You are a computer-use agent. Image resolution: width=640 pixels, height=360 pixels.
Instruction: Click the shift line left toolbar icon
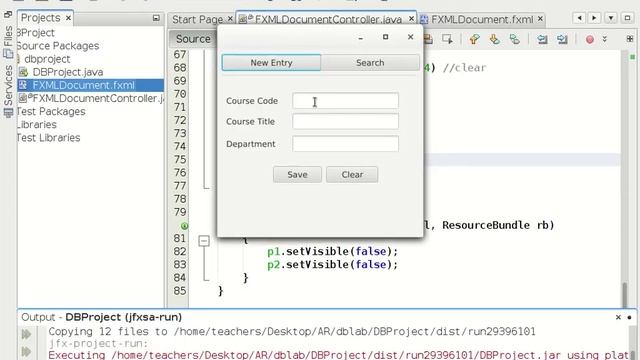coord(542,39)
